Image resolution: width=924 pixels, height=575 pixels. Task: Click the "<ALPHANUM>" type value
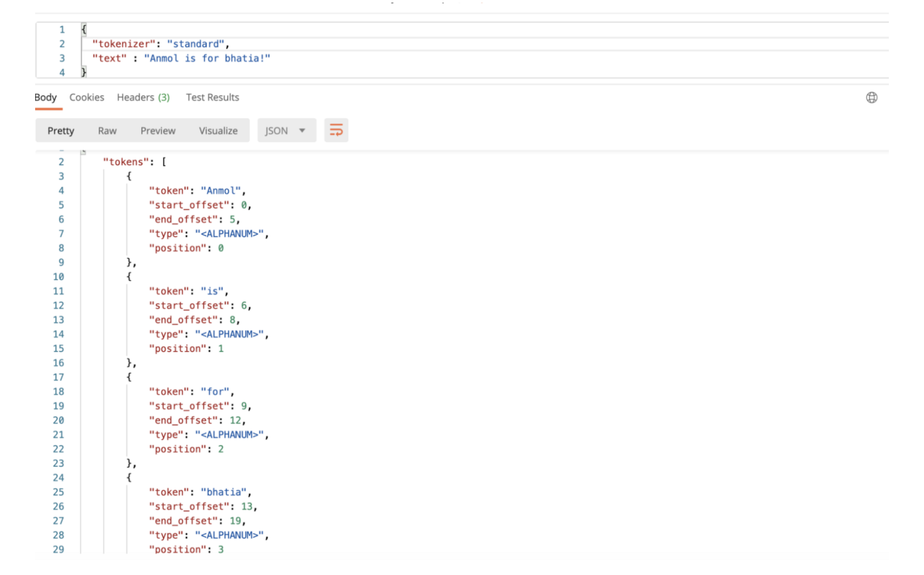click(230, 233)
